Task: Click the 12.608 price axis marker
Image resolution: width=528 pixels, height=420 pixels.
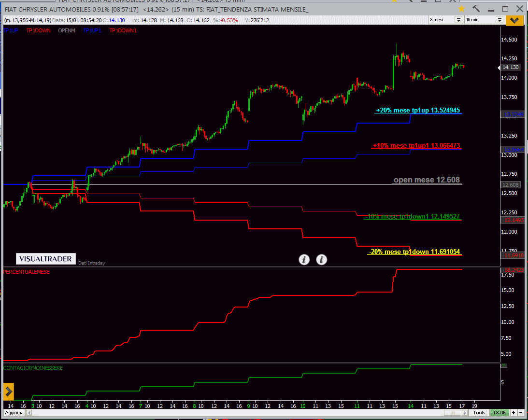Action: tap(511, 185)
